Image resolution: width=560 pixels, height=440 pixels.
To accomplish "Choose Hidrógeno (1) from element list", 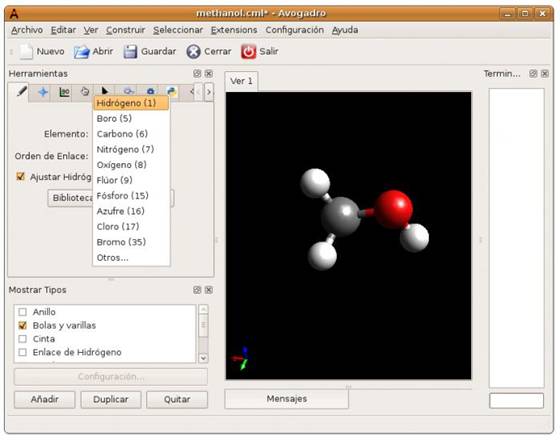I will pos(131,103).
